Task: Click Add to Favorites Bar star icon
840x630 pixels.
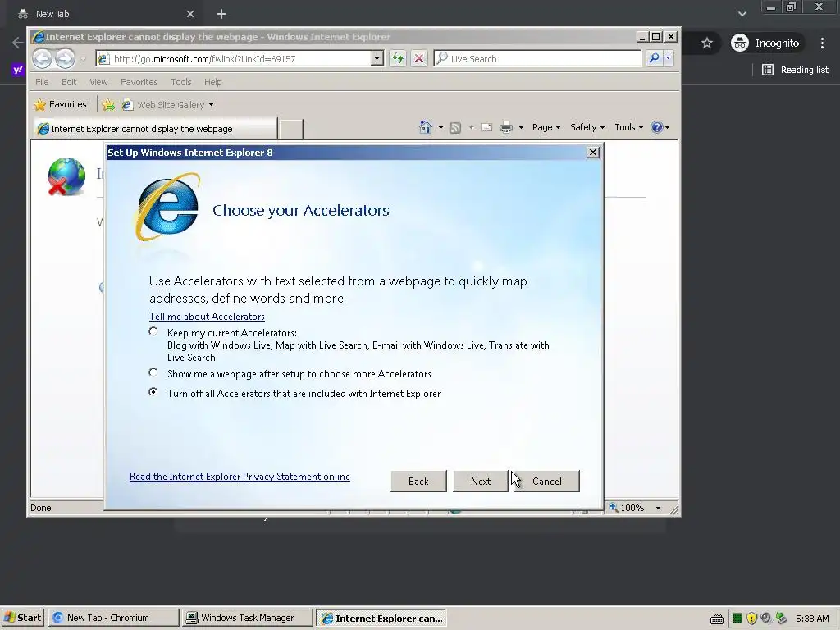Action: coord(108,105)
